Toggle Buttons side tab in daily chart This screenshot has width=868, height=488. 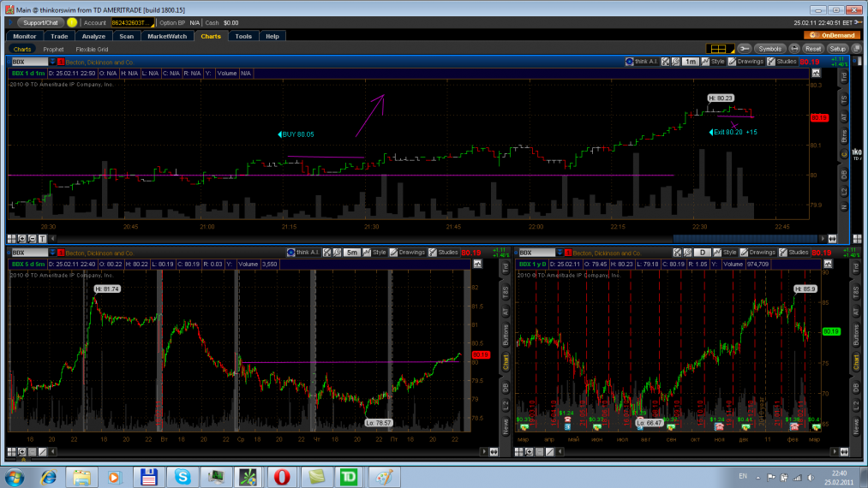[856, 336]
